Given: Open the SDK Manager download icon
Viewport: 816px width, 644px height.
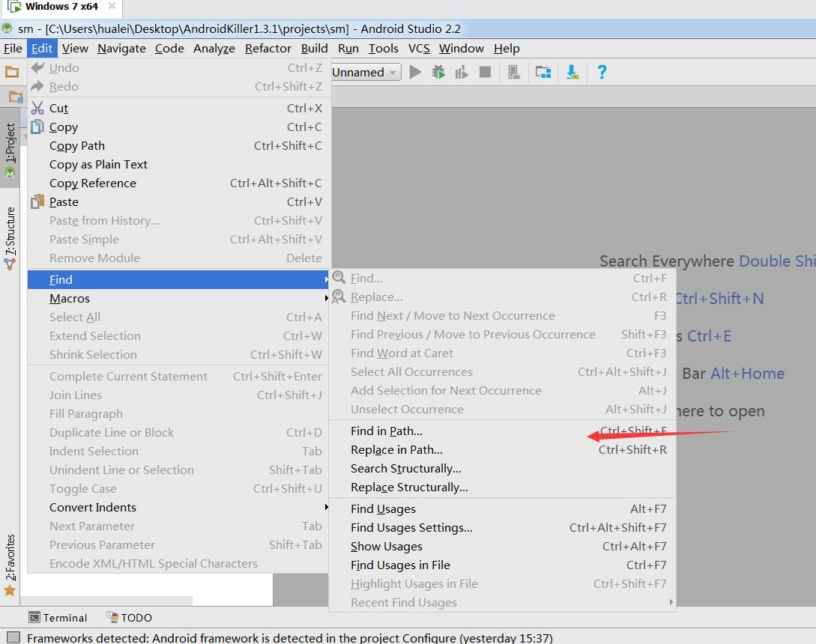Looking at the screenshot, I should point(572,72).
